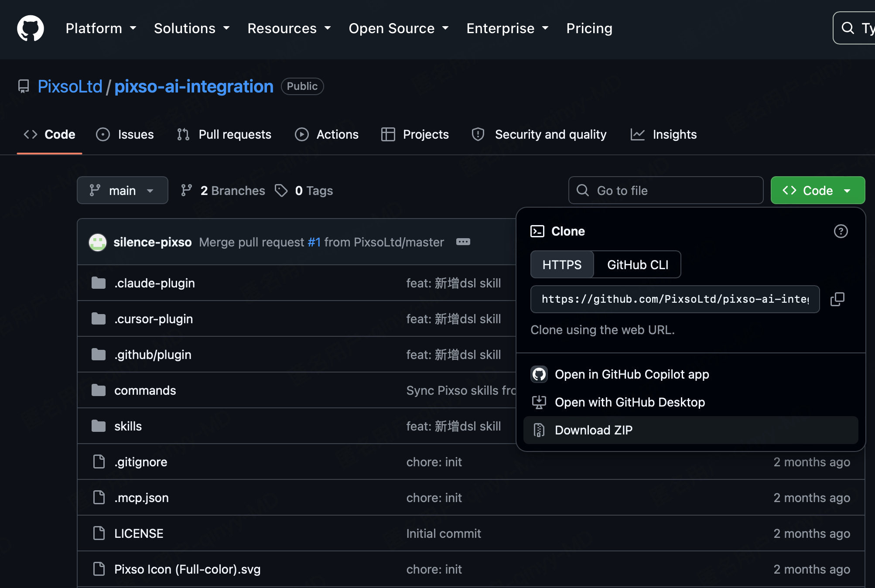Open the Clone help question mark
The width and height of the screenshot is (875, 588).
(x=841, y=231)
